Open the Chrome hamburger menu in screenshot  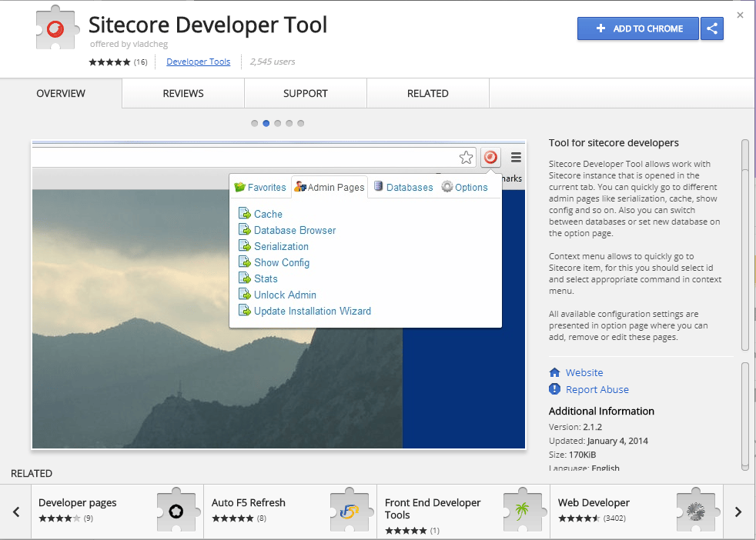click(x=516, y=158)
